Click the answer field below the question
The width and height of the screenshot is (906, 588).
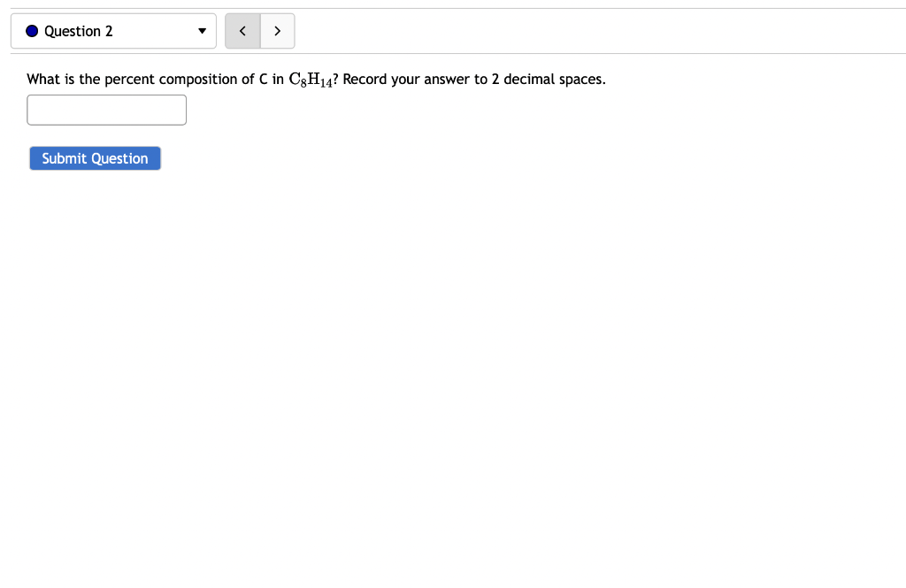coord(106,109)
